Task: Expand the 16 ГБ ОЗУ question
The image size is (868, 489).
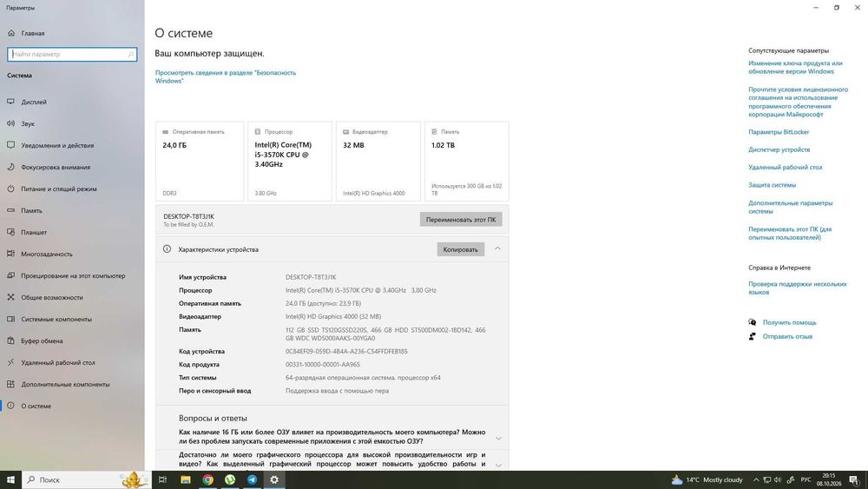Action: (498, 438)
